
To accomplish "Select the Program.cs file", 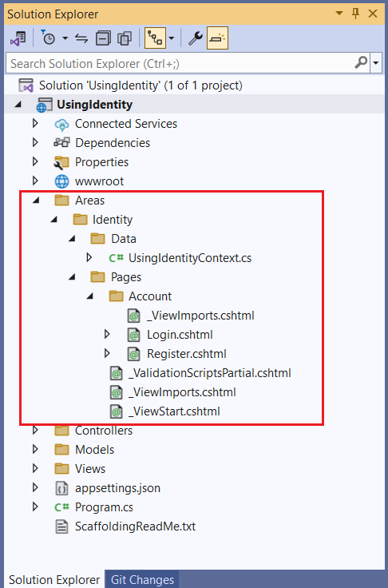I will click(x=104, y=507).
